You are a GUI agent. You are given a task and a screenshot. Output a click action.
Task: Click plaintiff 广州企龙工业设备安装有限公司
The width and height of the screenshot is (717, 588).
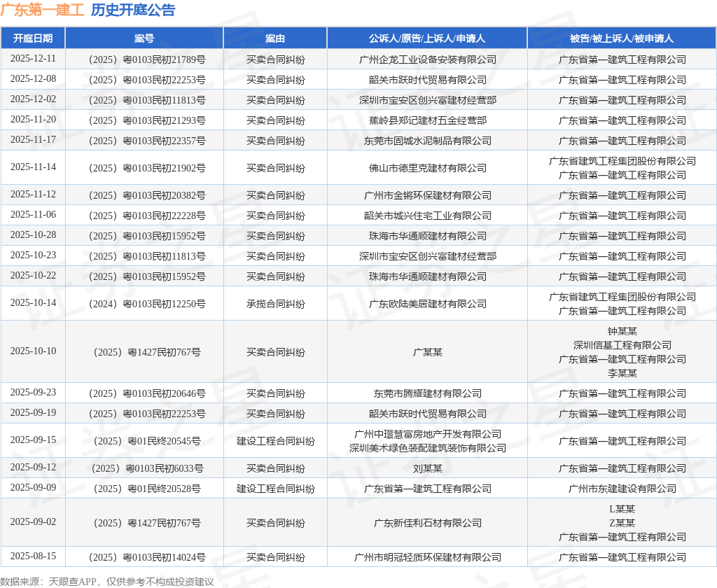428,59
